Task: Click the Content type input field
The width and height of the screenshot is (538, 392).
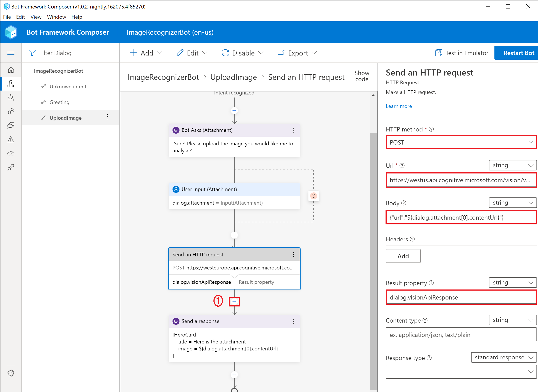Action: click(x=461, y=335)
